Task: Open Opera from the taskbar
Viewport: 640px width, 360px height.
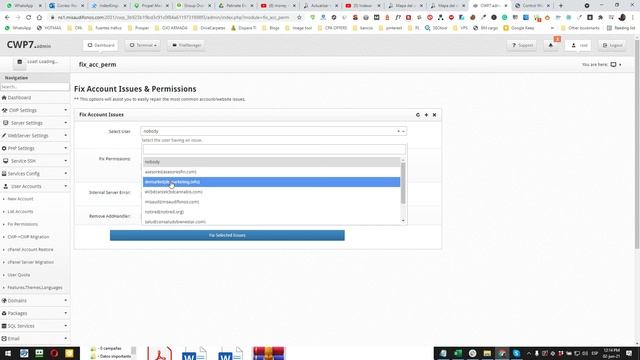Action: pyautogui.click(x=54, y=353)
